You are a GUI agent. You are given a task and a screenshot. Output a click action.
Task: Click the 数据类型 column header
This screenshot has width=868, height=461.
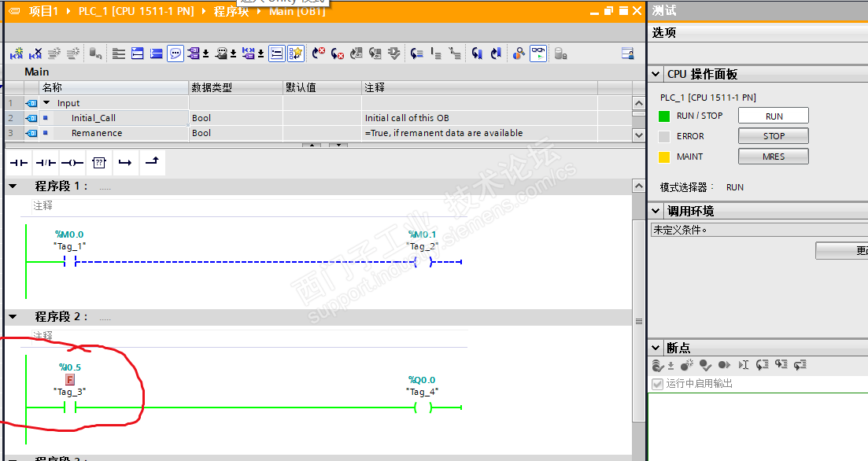coord(235,87)
